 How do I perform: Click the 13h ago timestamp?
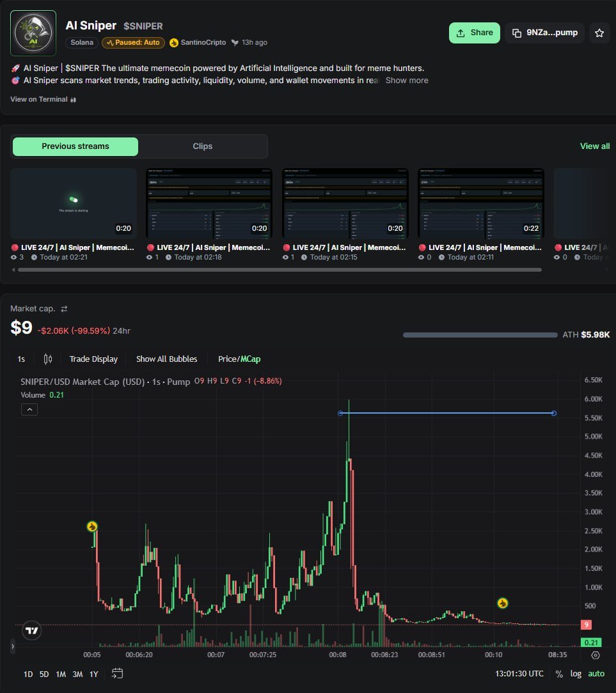click(255, 42)
